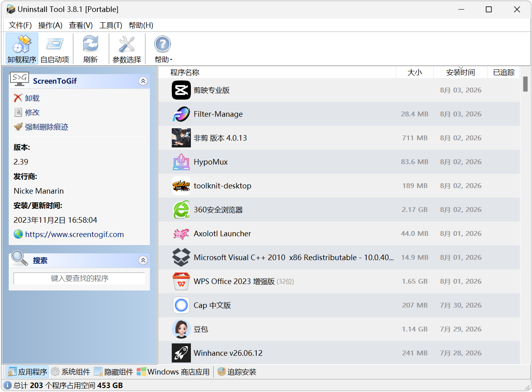Select the Filter-Manage program name

[x=218, y=114]
